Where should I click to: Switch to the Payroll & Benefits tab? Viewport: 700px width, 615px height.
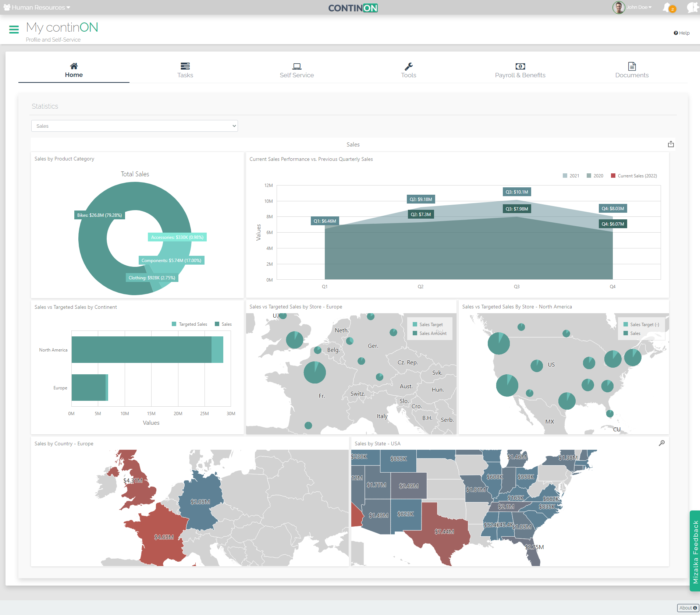click(x=520, y=70)
